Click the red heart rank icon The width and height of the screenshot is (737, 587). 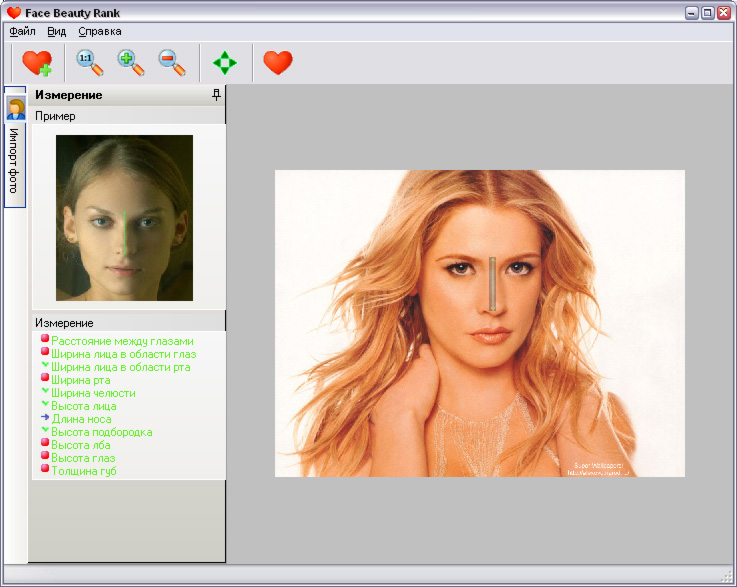(278, 63)
